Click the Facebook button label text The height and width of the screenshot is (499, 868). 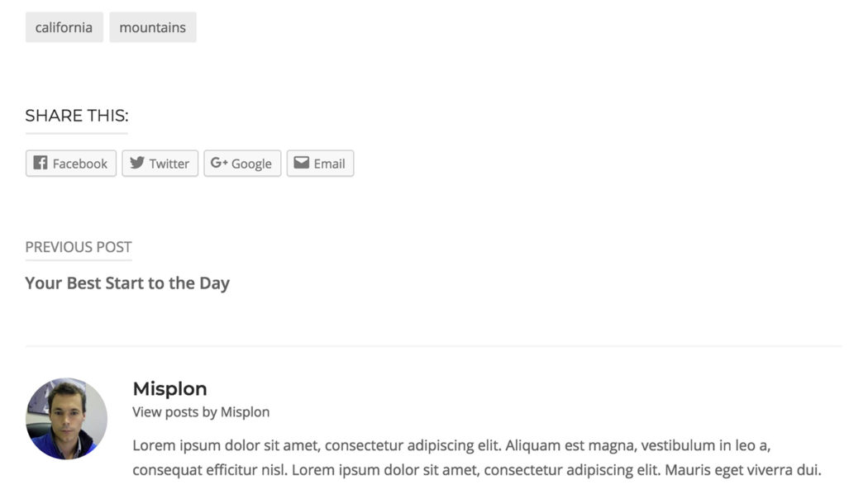[x=80, y=163]
